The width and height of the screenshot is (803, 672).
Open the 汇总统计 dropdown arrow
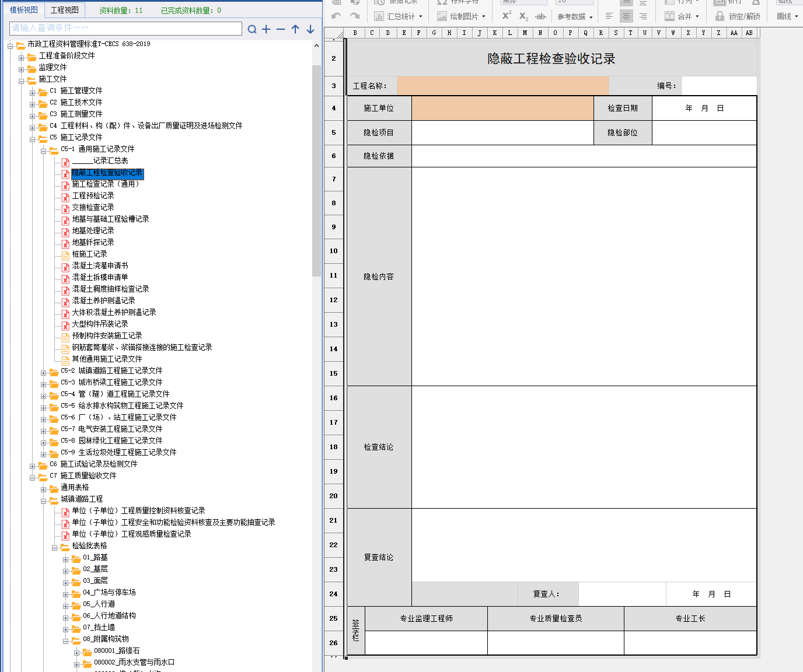(x=421, y=17)
